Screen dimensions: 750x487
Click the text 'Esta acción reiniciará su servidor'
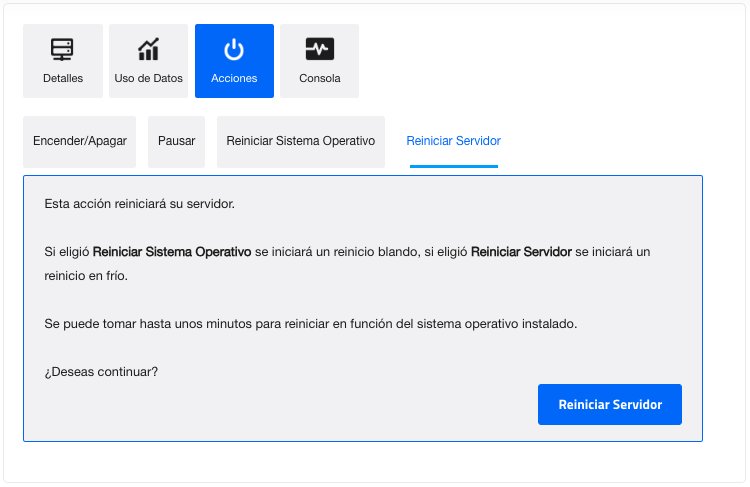pos(139,204)
